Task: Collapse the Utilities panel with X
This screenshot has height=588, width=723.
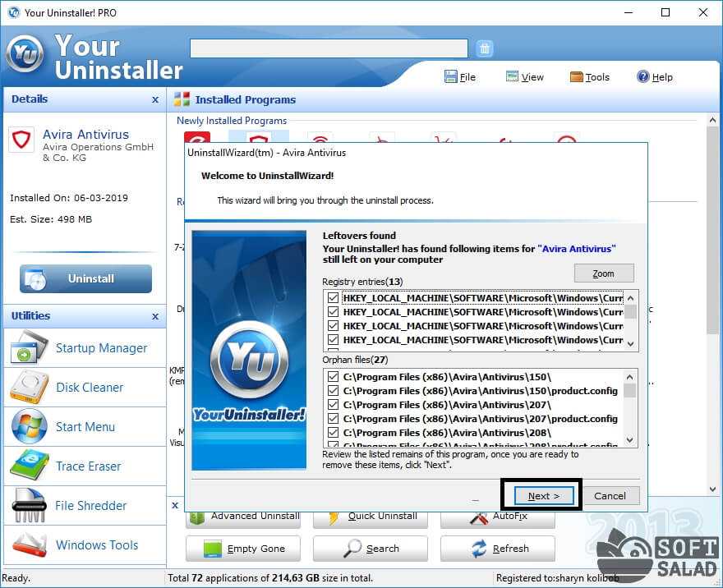Action: click(155, 316)
